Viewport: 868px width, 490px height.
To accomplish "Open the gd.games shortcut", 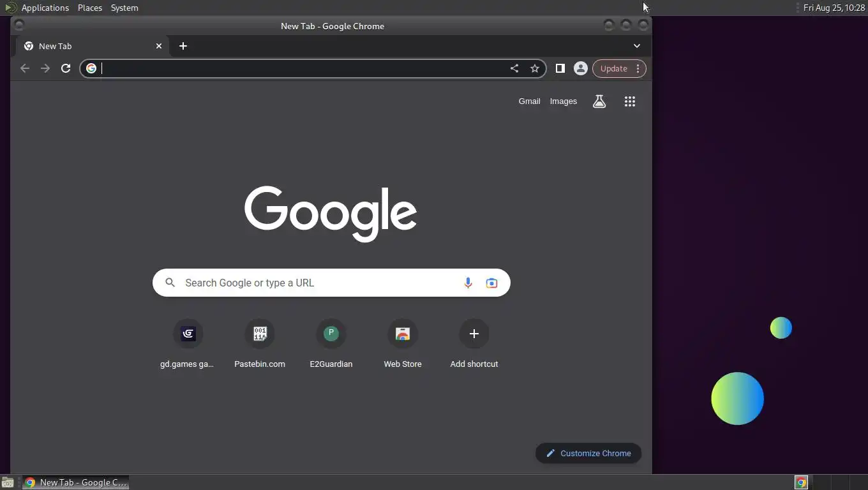I will point(188,344).
